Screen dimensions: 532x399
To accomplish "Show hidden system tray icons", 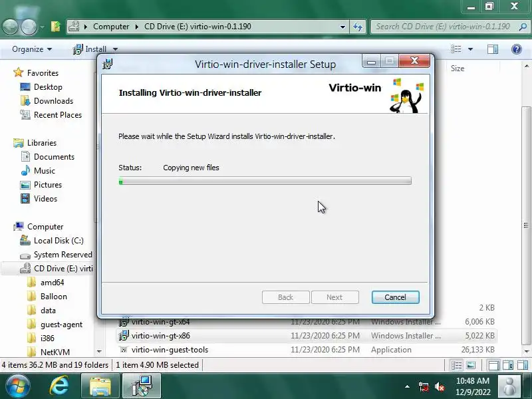I will coord(407,386).
